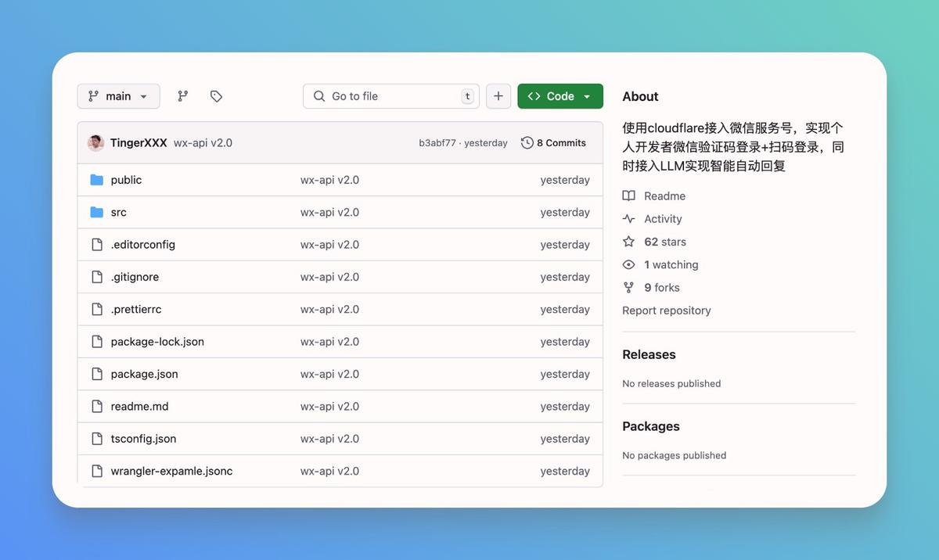
Task: Click the No packages published text
Action: click(x=675, y=455)
